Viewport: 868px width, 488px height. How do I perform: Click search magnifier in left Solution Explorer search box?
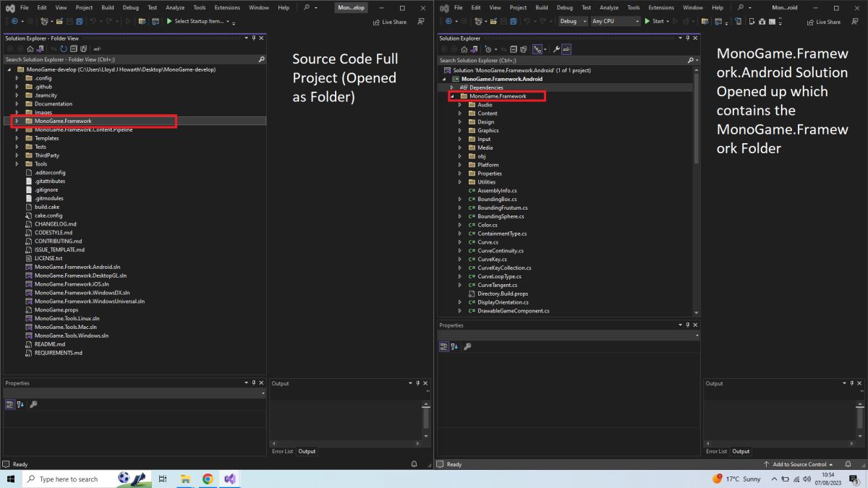[x=261, y=59]
